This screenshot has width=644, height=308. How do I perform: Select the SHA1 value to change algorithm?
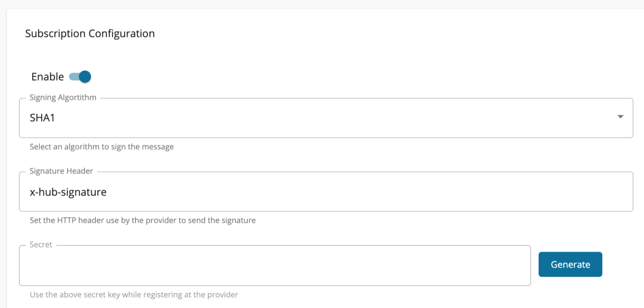click(x=43, y=118)
